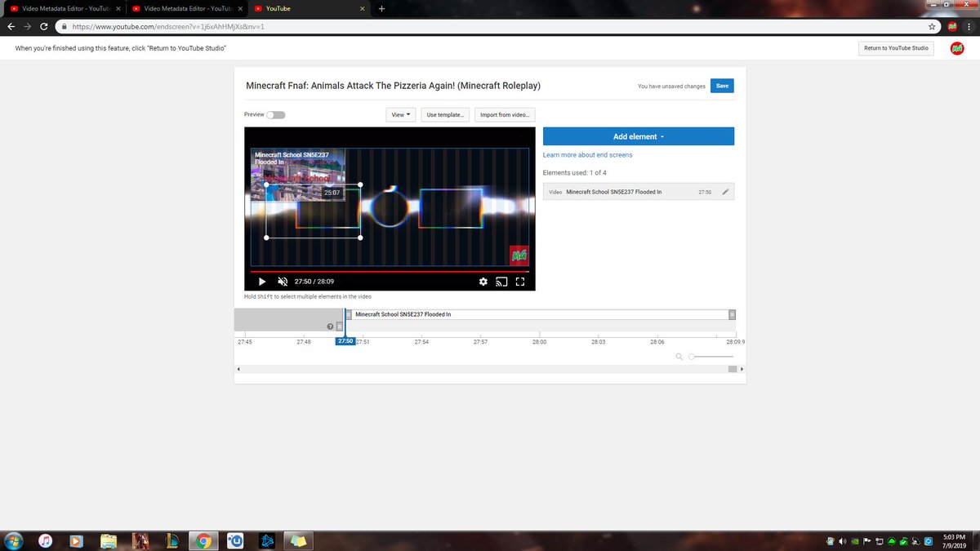980x551 pixels.
Task: Open iTunes from the taskbar
Action: 47,540
